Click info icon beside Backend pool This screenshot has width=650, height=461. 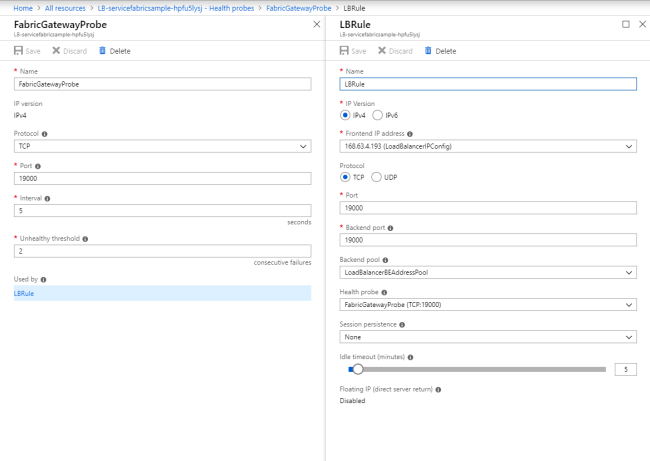385,260
